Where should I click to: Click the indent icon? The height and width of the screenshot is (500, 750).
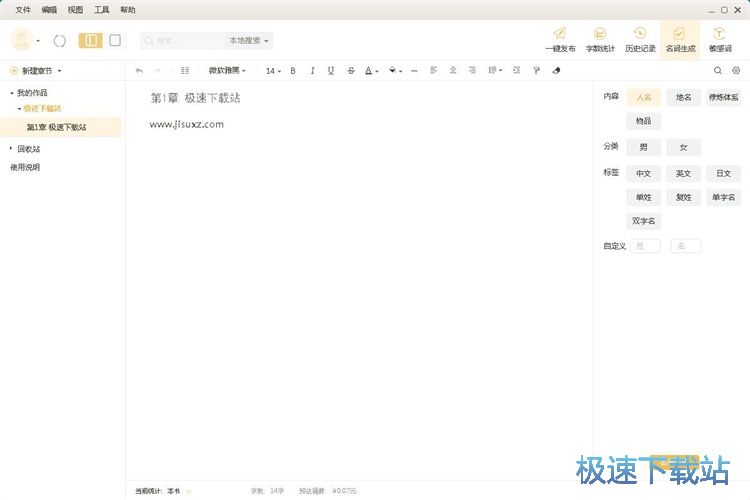click(x=516, y=70)
